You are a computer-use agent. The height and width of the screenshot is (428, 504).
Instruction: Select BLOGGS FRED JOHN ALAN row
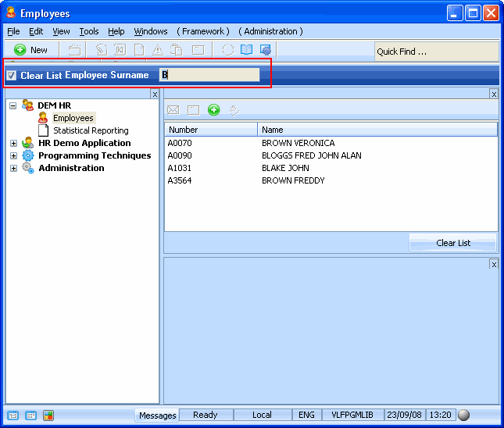[331, 155]
